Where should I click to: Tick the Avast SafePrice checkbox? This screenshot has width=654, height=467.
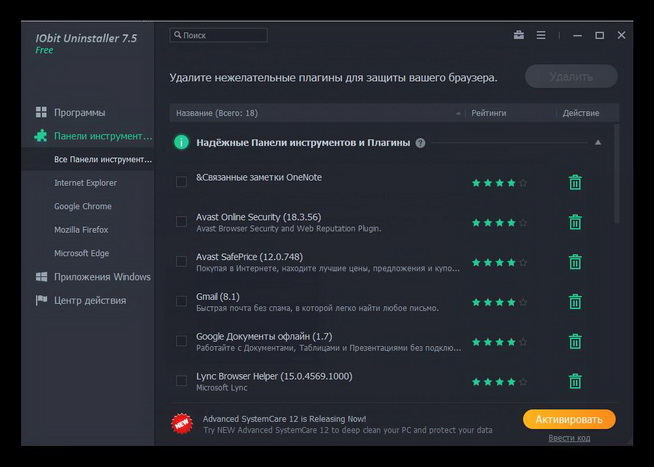coord(181,261)
